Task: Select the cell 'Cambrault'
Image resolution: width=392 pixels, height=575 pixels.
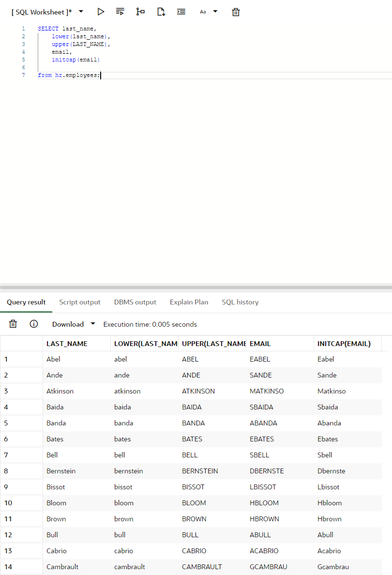Action: click(x=76, y=567)
